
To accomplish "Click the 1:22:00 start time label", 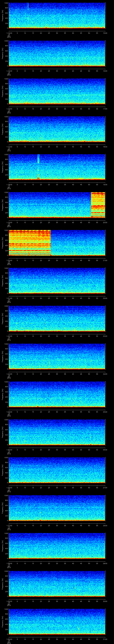I will (9, 336).
